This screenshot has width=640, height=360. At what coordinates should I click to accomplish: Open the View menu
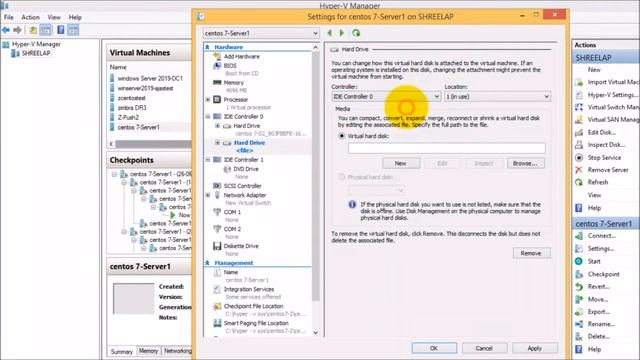[x=54, y=17]
